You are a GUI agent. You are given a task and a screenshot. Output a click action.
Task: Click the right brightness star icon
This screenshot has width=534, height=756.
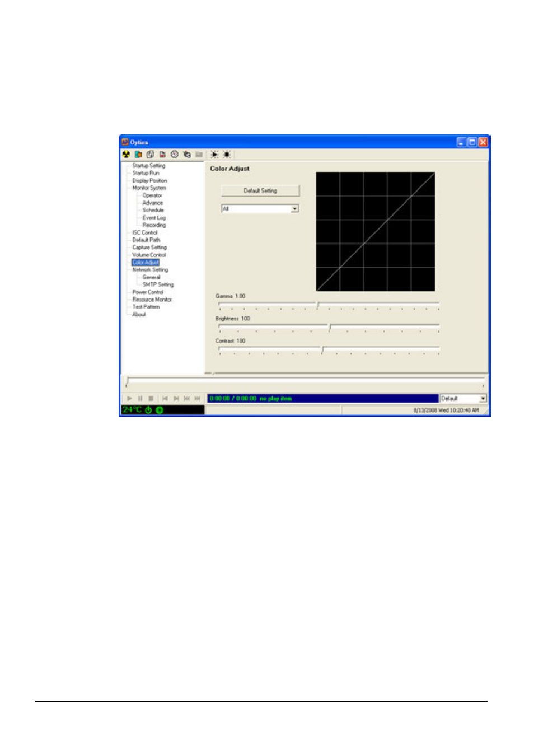tap(227, 154)
